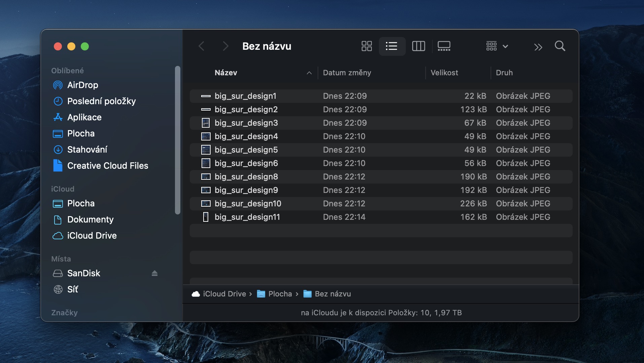Click the Creative Cloud Files icon
This screenshot has width=644, height=363.
(58, 165)
